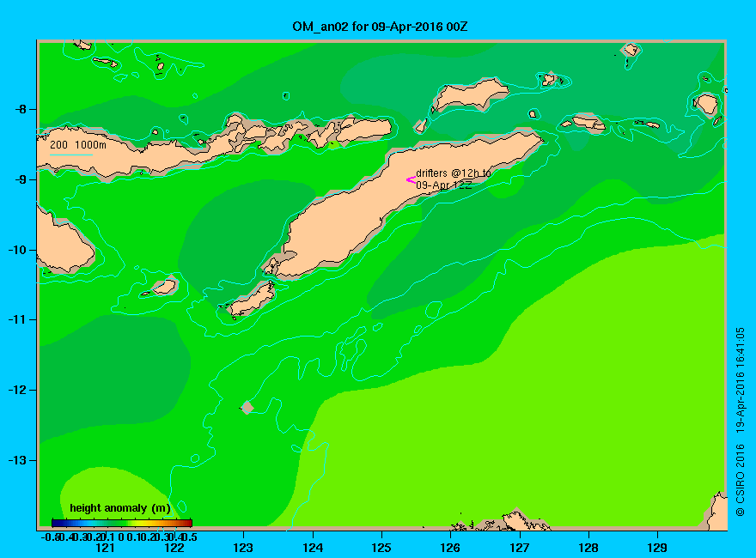Click the "height anomaly (m)" label

[120, 508]
